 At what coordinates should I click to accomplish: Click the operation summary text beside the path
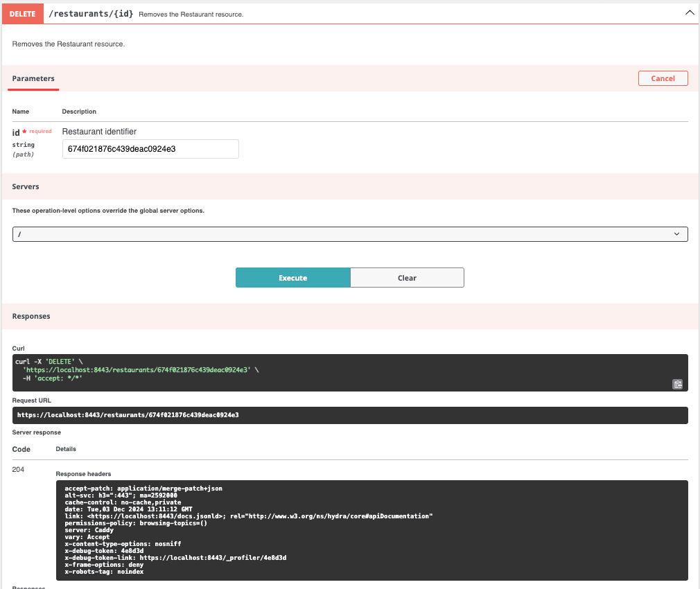pyautogui.click(x=191, y=14)
